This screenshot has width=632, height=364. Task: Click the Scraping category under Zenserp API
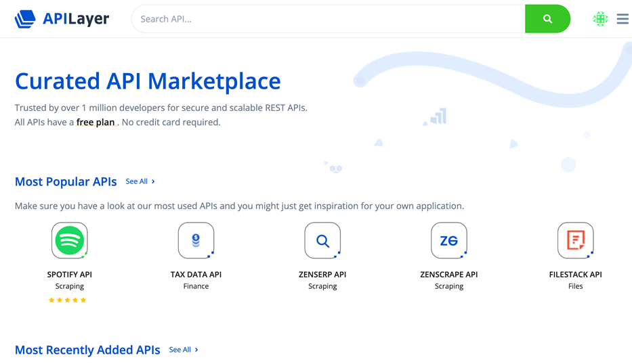click(322, 286)
